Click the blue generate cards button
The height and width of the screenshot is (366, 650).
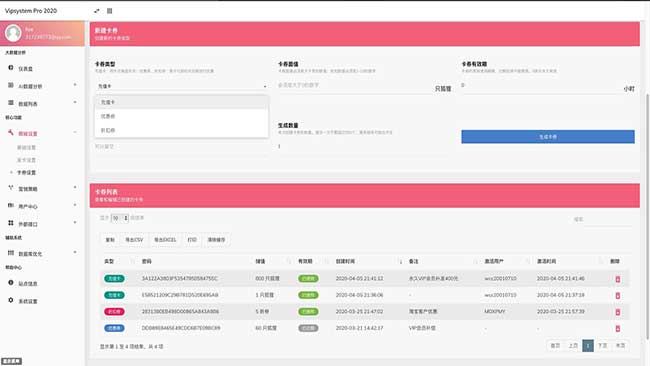[x=548, y=137]
